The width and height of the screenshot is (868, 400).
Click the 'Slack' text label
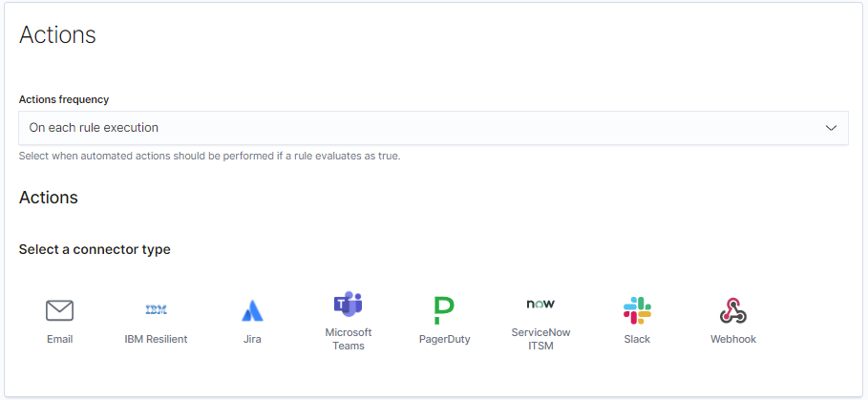637,339
